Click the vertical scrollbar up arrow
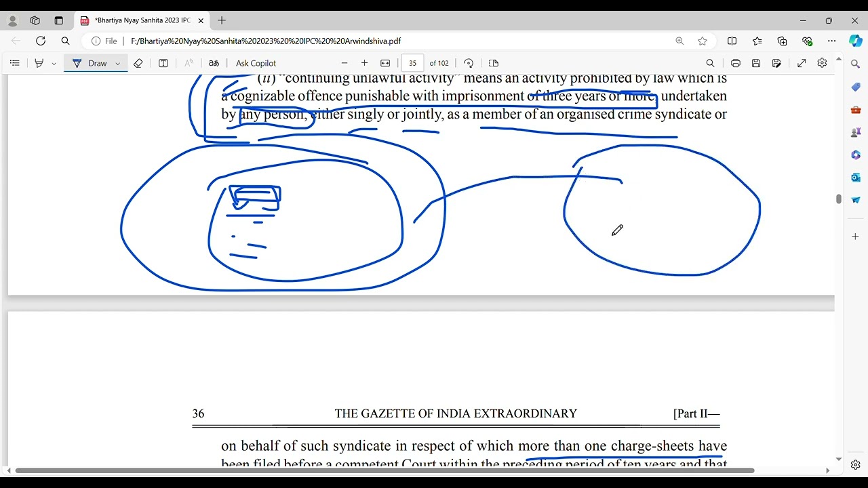Image resolution: width=868 pixels, height=488 pixels. 839,60
